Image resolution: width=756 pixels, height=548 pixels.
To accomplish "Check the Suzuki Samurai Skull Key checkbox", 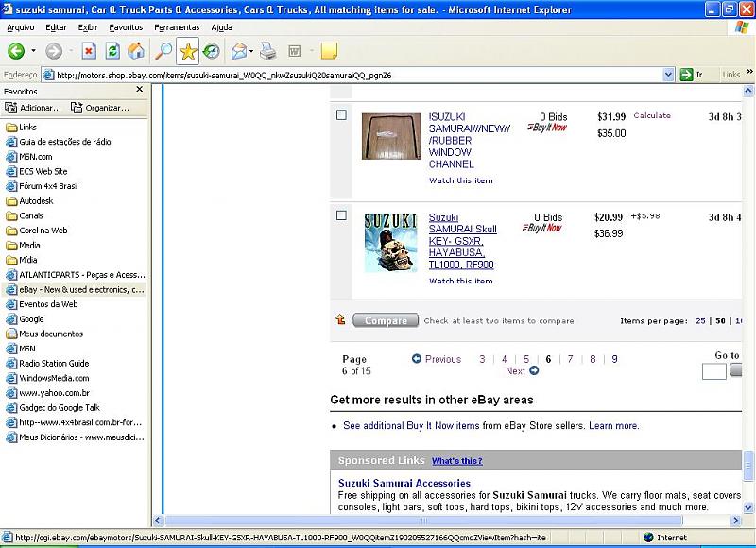I will (341, 215).
